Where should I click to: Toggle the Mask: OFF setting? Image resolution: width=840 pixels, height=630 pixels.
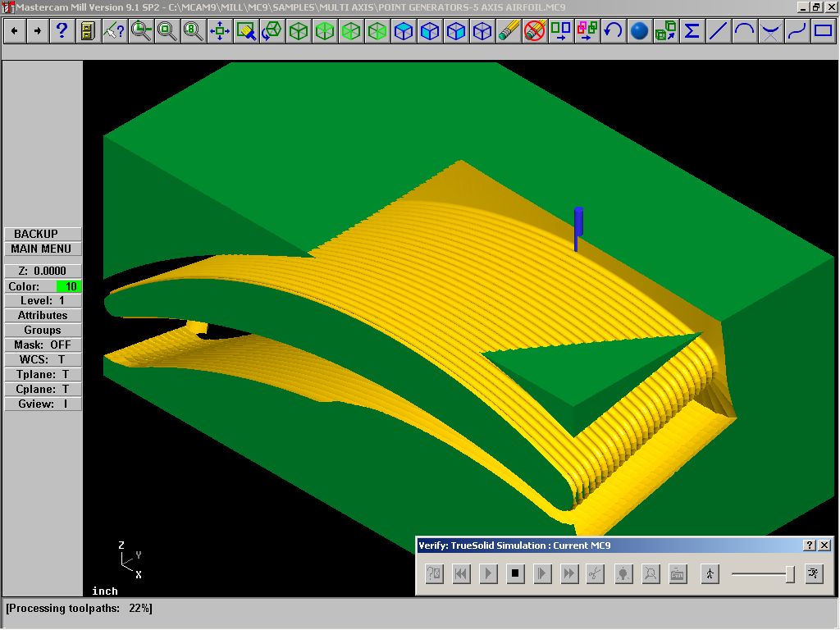coord(43,345)
